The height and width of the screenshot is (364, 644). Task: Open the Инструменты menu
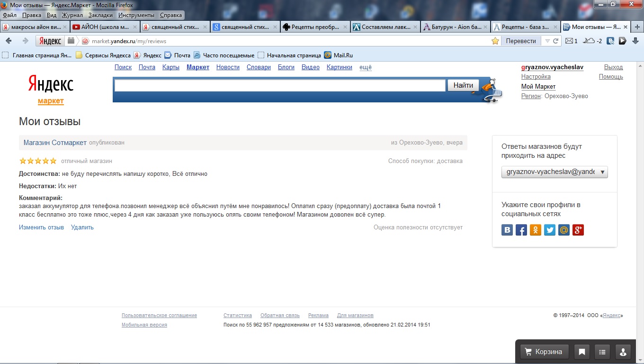(x=137, y=15)
